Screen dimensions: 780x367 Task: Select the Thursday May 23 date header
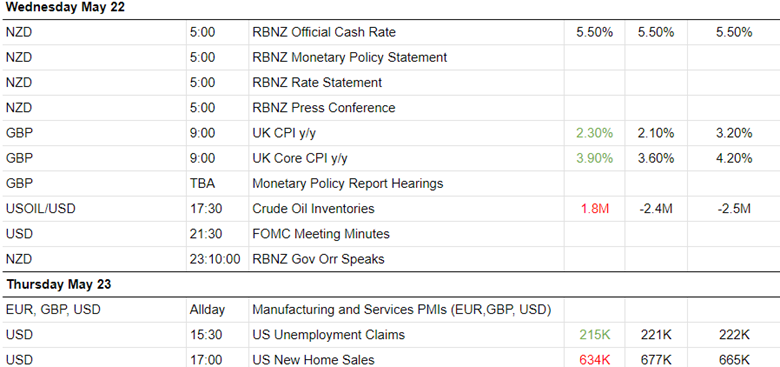(x=59, y=284)
